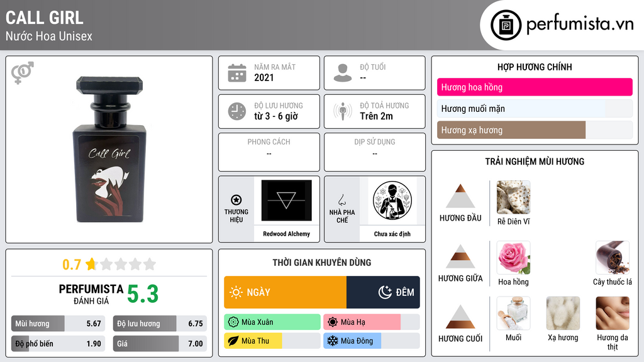Click the Call Girl perfume bottle image
Image resolution: width=644 pixels, height=362 pixels.
109,150
